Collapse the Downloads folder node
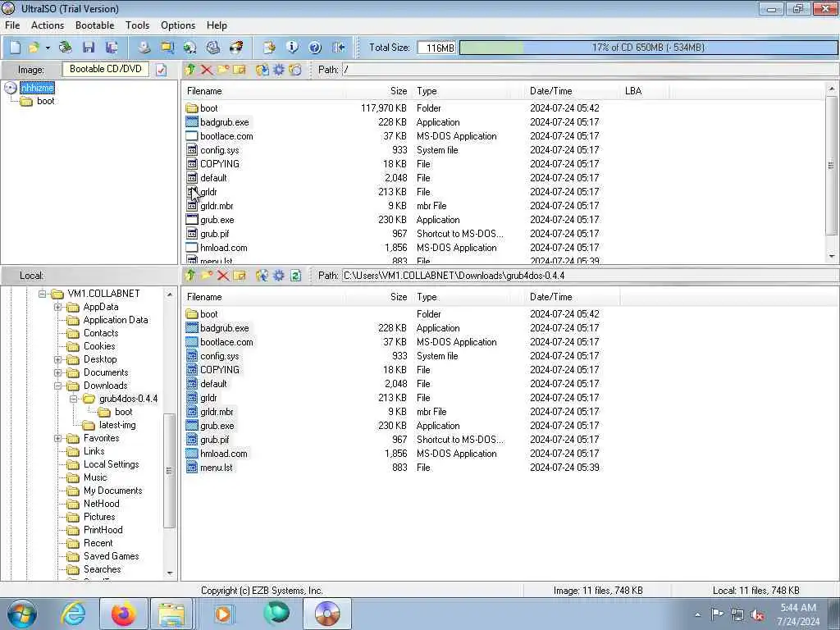Image resolution: width=840 pixels, height=630 pixels. point(58,386)
